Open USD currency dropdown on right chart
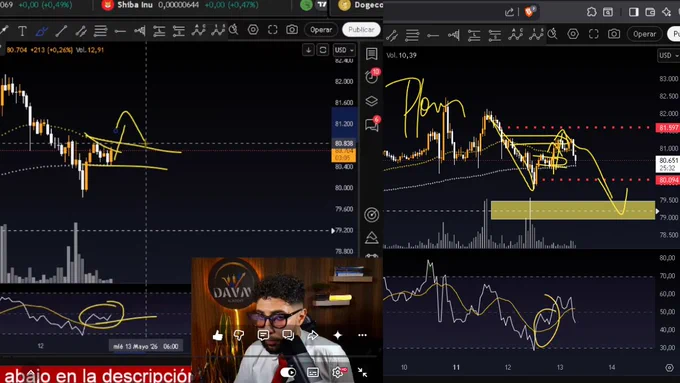Image resolution: width=680 pixels, height=383 pixels. pos(669,56)
